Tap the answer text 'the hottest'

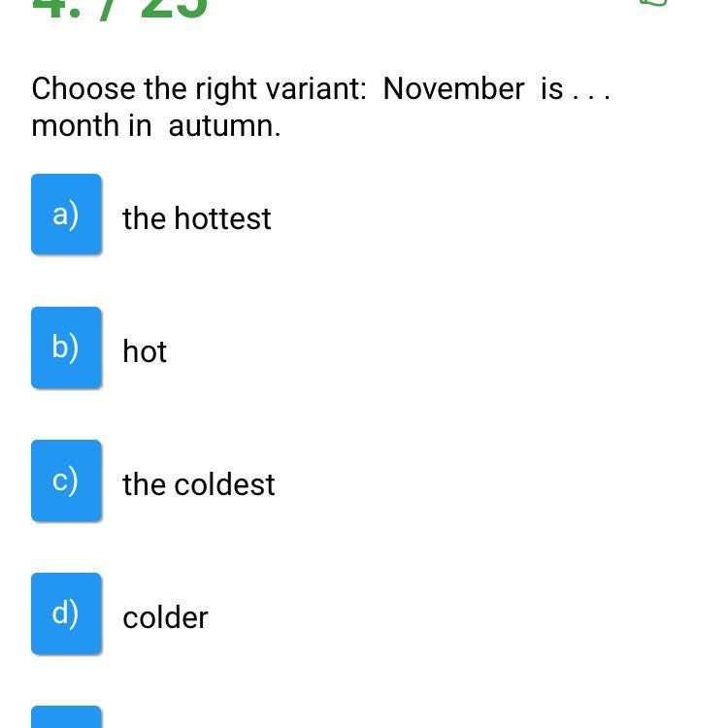point(197,218)
